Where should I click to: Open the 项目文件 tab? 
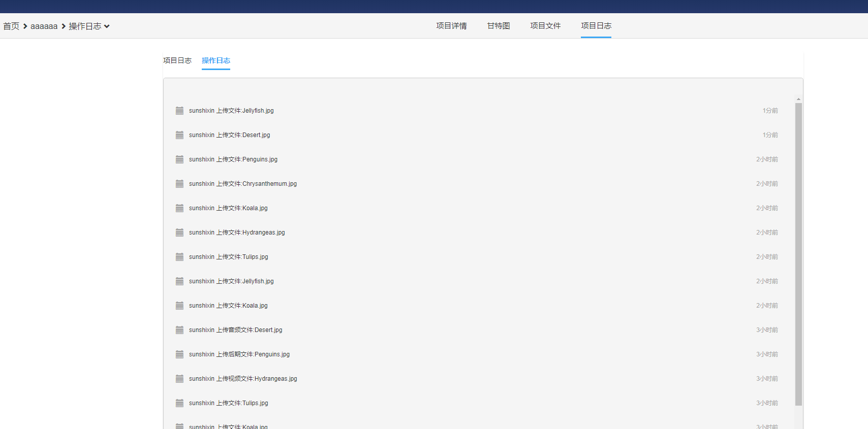[x=545, y=26]
